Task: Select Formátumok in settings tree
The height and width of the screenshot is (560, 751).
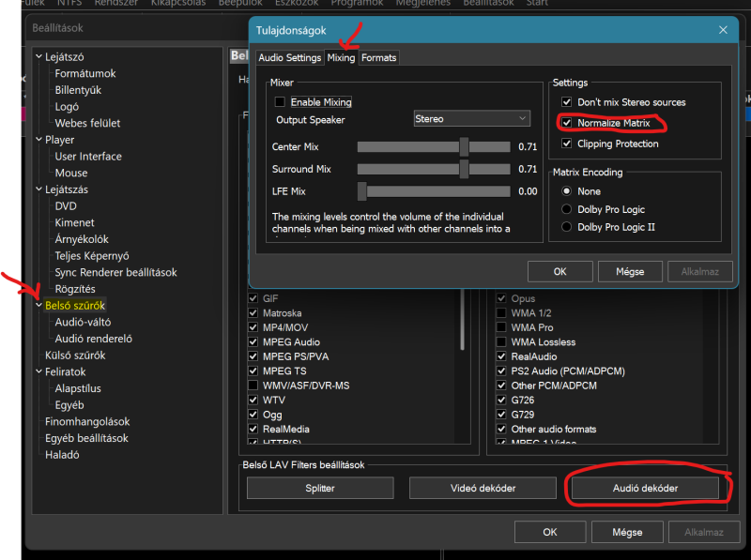Action: click(x=85, y=74)
